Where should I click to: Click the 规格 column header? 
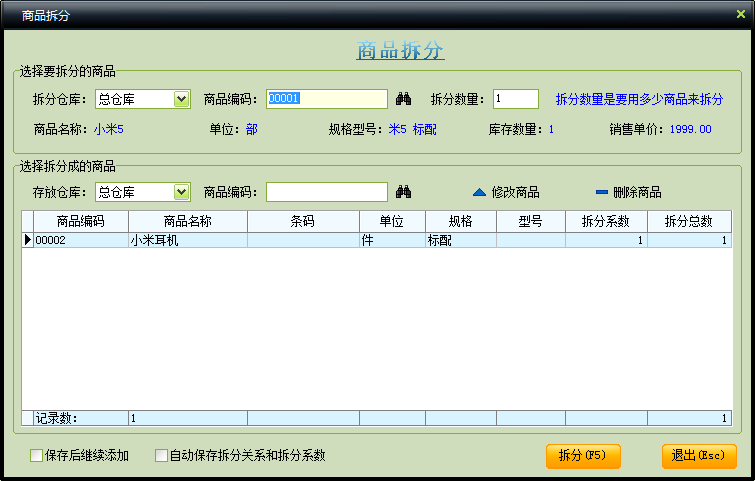click(461, 221)
